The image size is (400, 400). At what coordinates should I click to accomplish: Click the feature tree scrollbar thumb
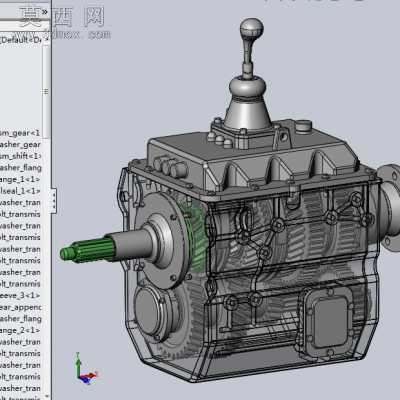click(x=46, y=91)
